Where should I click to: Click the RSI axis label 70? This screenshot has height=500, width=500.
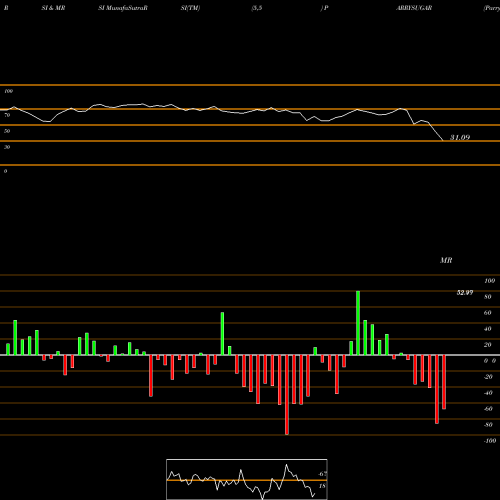(x=7, y=115)
